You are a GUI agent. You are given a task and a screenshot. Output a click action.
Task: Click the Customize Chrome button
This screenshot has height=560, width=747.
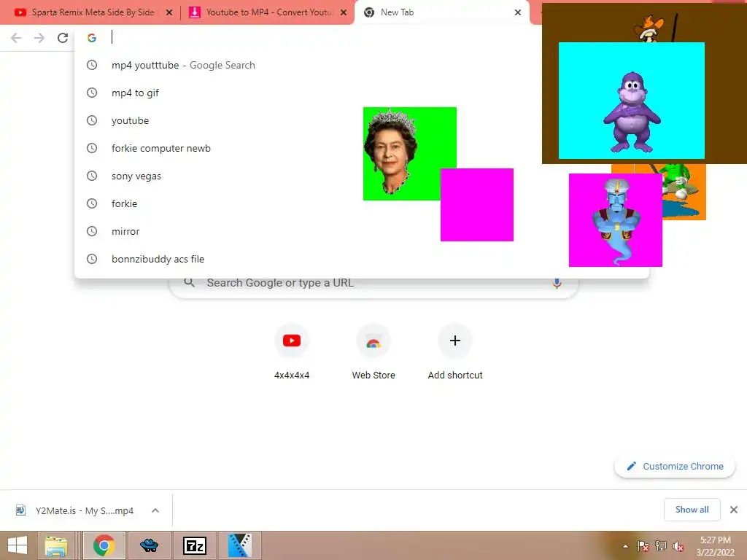tap(675, 466)
